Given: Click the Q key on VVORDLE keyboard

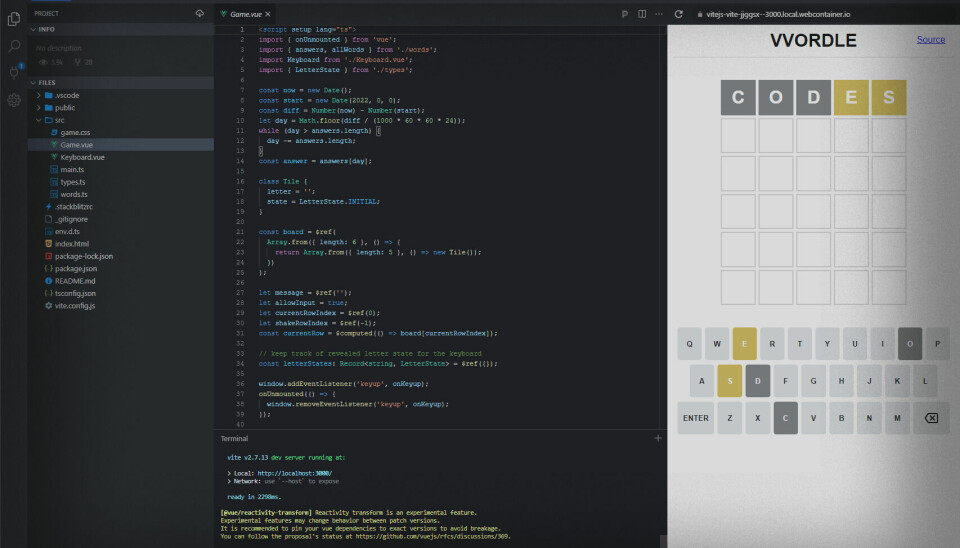Looking at the screenshot, I should pyautogui.click(x=689, y=344).
